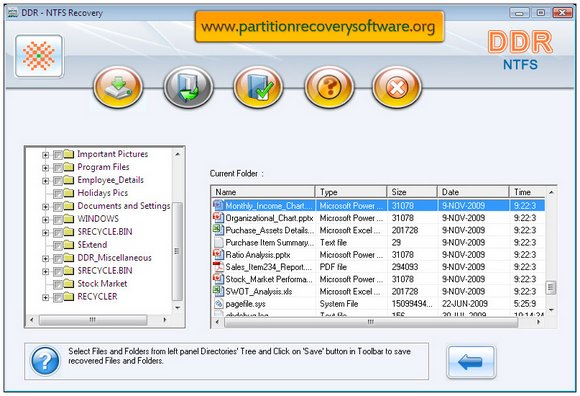Click the Excel icon of Puchase_Assets Details

(218, 230)
